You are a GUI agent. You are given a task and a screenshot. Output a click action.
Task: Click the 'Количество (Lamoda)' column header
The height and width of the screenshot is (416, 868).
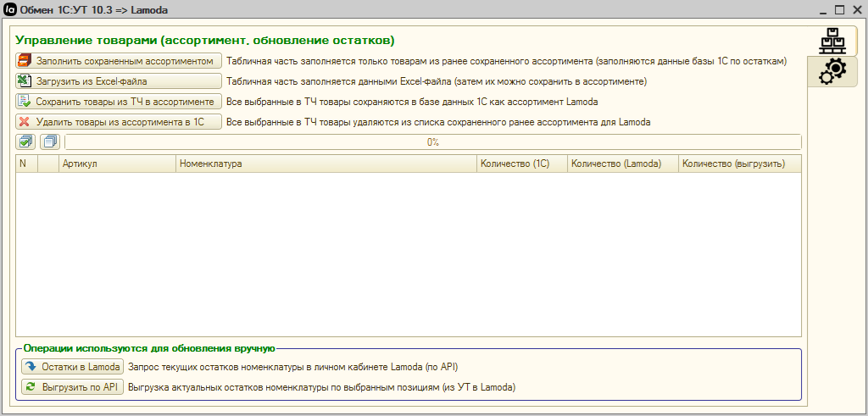click(623, 164)
